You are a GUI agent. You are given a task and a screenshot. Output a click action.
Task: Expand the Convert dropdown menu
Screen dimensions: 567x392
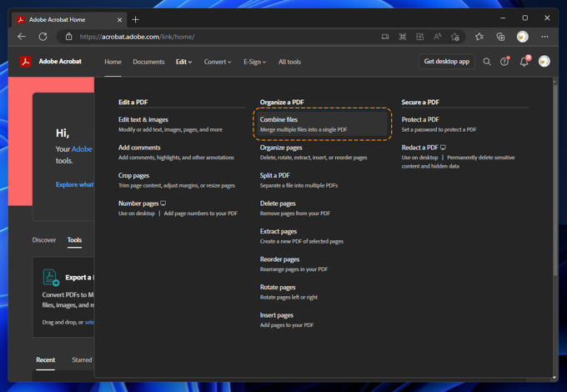pos(218,62)
